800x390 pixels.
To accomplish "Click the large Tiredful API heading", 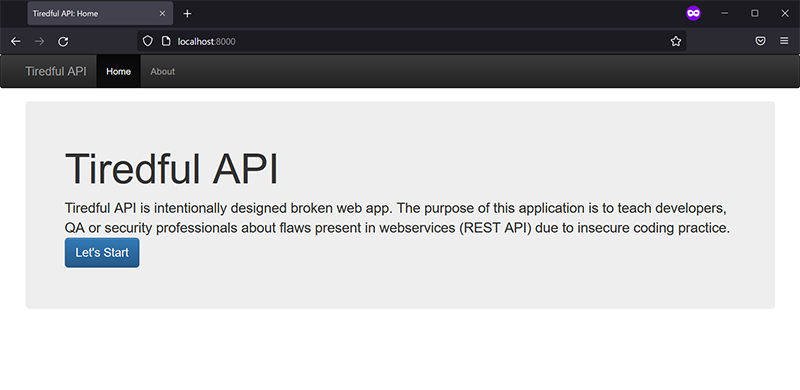I will point(171,169).
